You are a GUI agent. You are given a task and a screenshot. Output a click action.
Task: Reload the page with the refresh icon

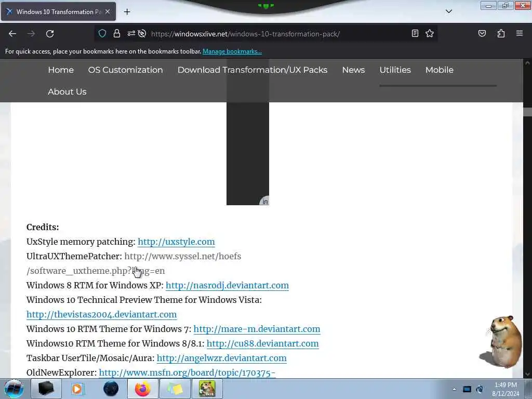click(50, 34)
